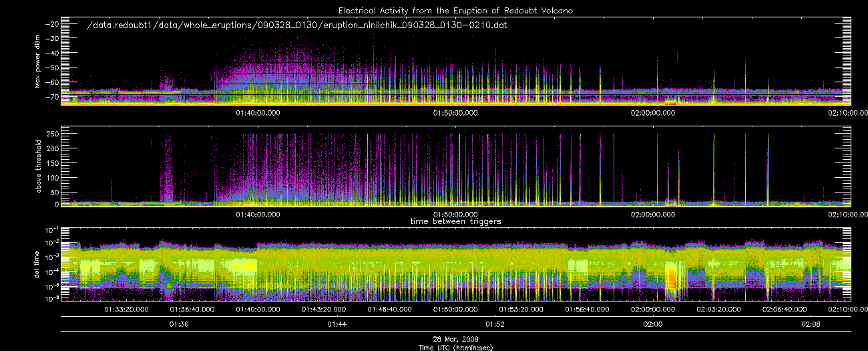Viewport: 868px width, 351px height.
Task: Click the 02:03:20.000 time tick label
Action: click(x=718, y=310)
